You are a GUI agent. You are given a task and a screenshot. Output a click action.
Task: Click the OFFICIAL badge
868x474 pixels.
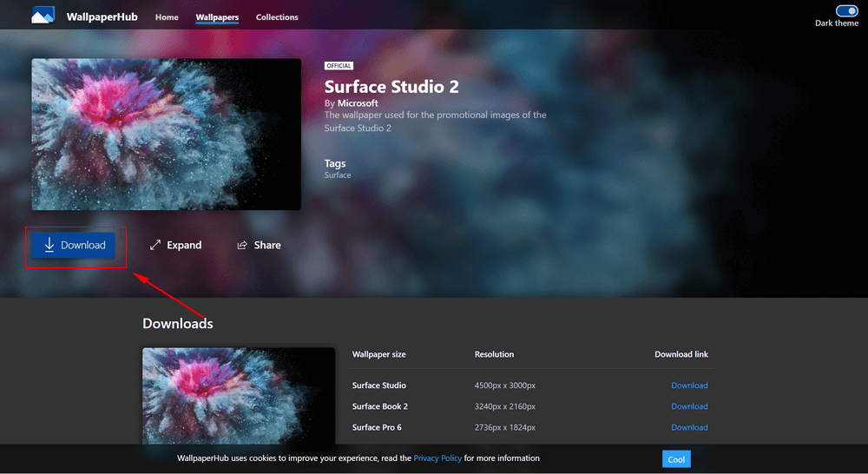pyautogui.click(x=339, y=66)
